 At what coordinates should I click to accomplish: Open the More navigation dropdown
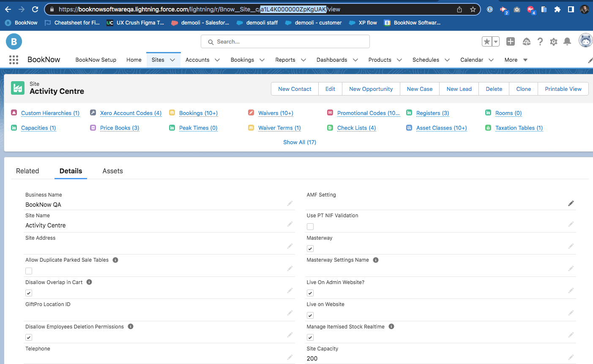tap(516, 60)
